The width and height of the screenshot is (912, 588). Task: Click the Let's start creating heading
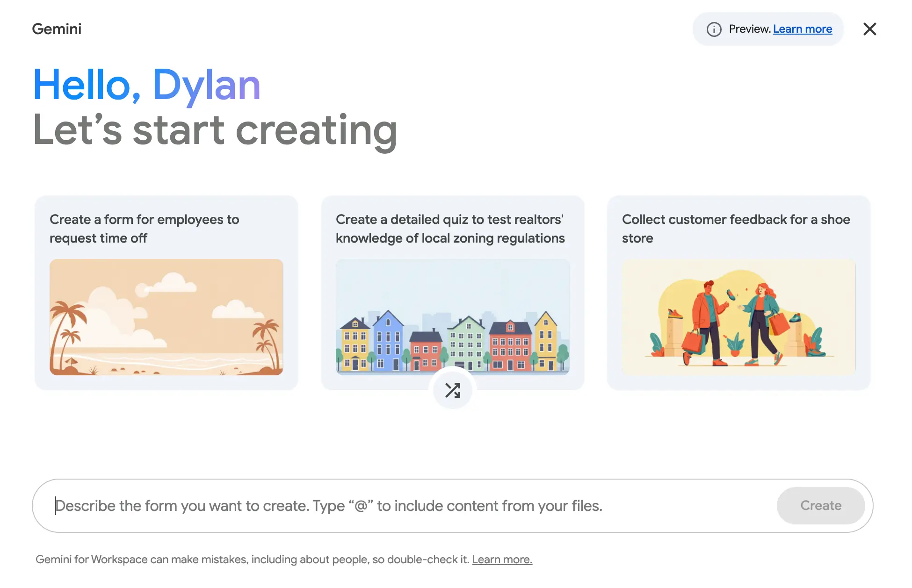[x=215, y=130]
